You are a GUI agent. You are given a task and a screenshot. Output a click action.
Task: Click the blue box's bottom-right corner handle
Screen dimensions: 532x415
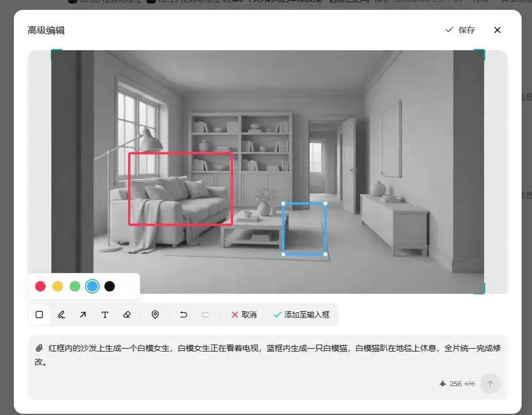325,254
